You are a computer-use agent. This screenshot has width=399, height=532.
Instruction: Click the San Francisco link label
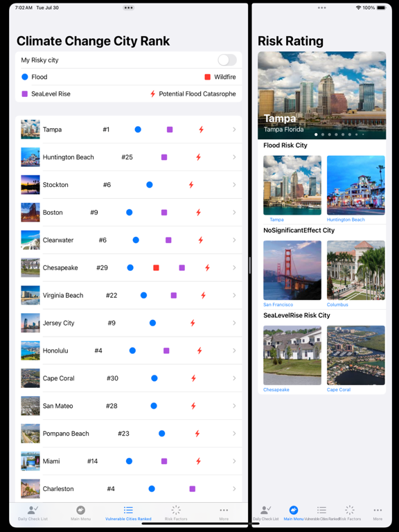coord(278,305)
